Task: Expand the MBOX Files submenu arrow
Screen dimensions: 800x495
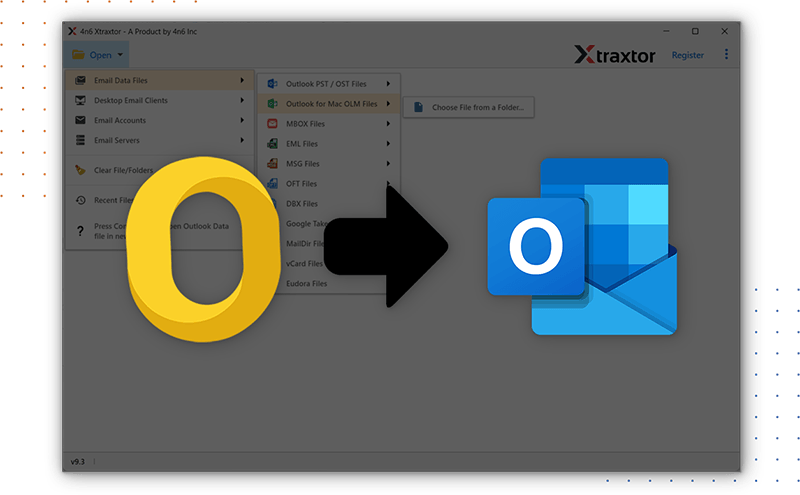Action: (x=388, y=123)
